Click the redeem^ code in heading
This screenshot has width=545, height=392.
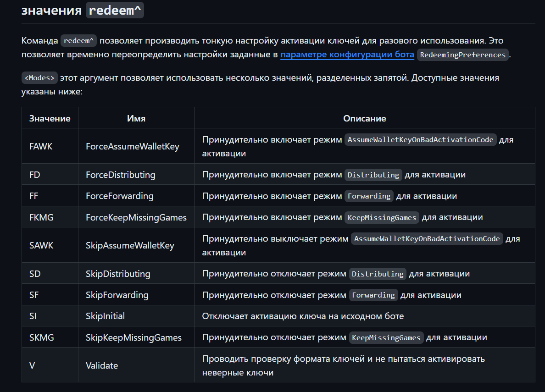click(115, 10)
